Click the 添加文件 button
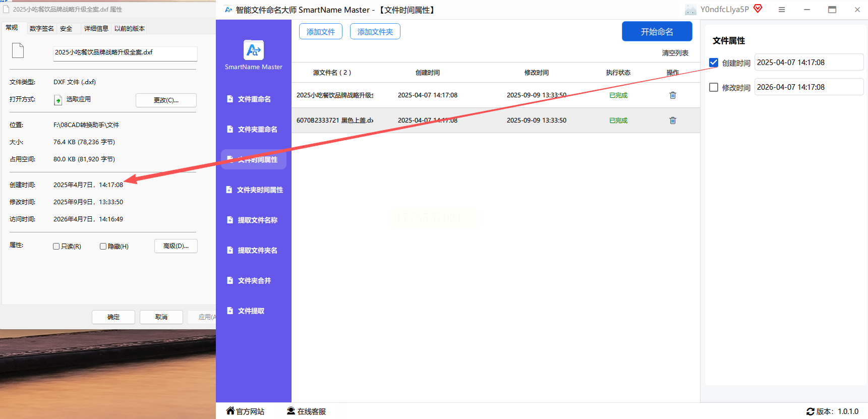This screenshot has width=868, height=419. tap(320, 32)
